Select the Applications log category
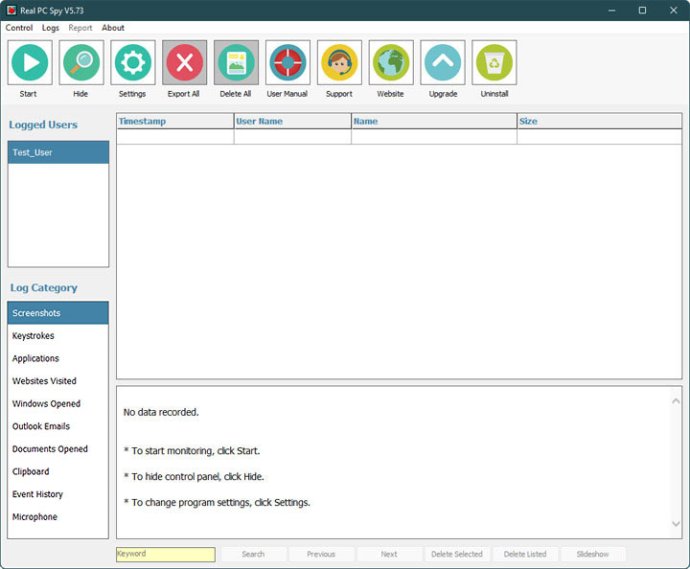 pos(58,358)
